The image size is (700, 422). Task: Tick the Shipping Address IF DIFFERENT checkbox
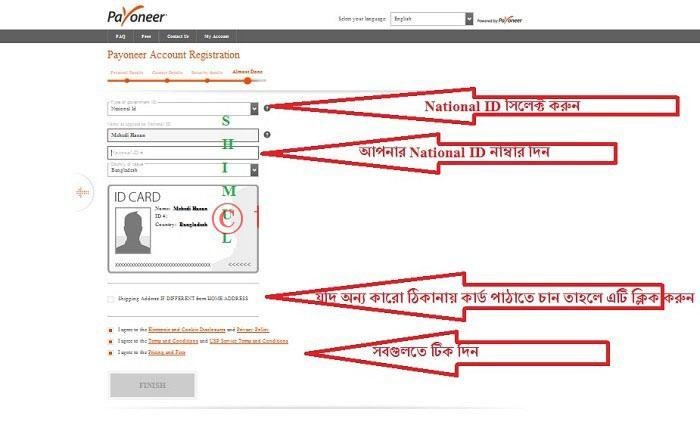[111, 299]
